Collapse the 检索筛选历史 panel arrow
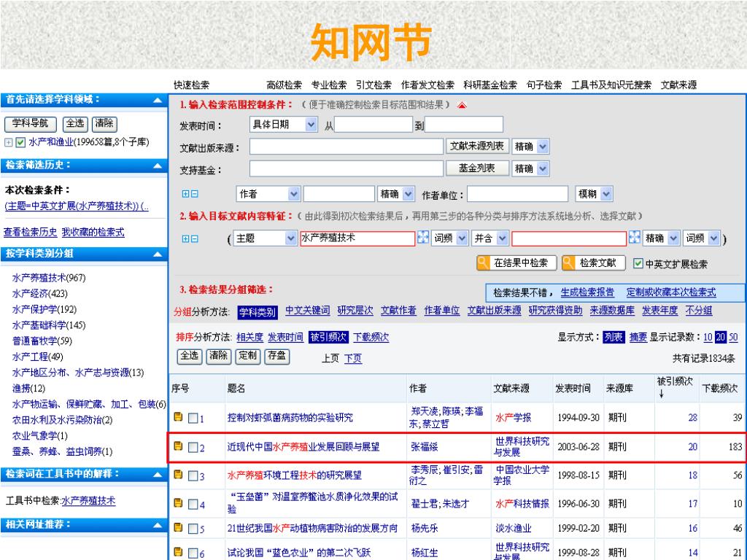The height and width of the screenshot is (560, 747). point(158,166)
